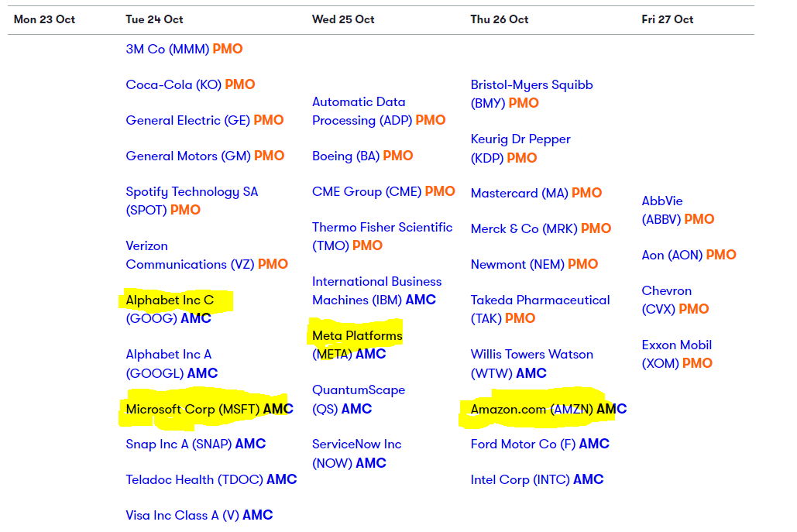Open the 3M Co (MMM) link
Viewport: 797px width, 532px height.
(168, 50)
